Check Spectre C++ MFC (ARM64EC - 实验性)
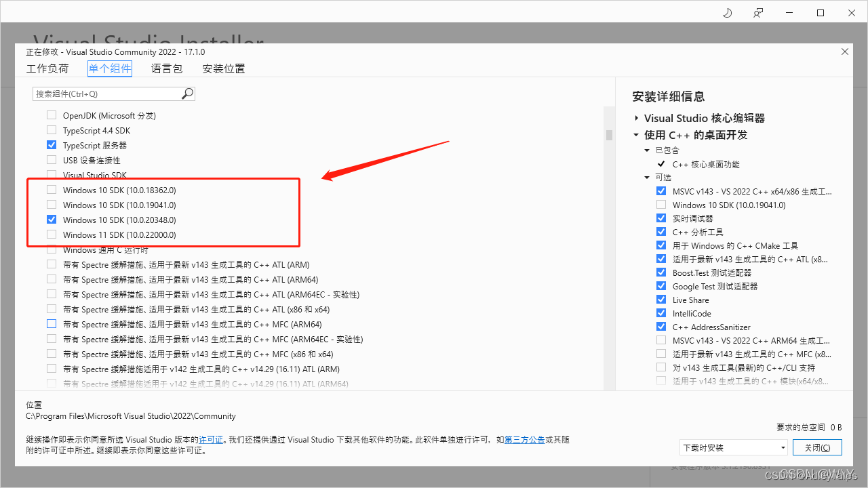This screenshot has width=868, height=488. [x=52, y=339]
